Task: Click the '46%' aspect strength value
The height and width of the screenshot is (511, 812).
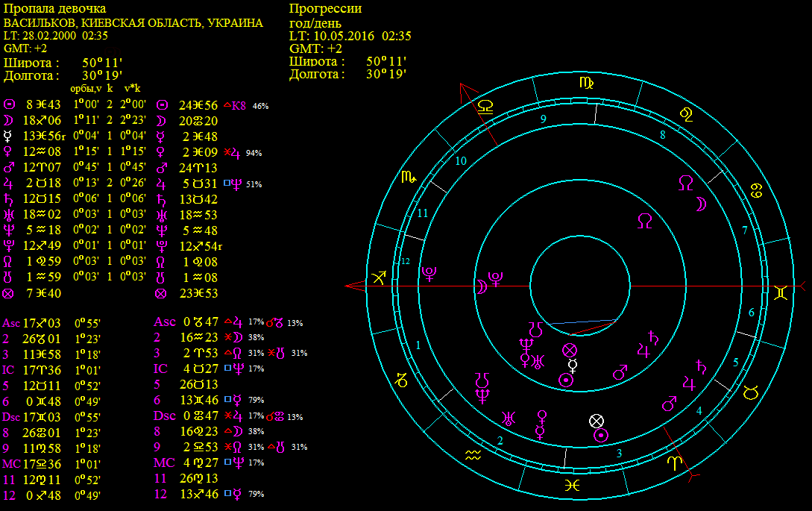Action: point(260,106)
